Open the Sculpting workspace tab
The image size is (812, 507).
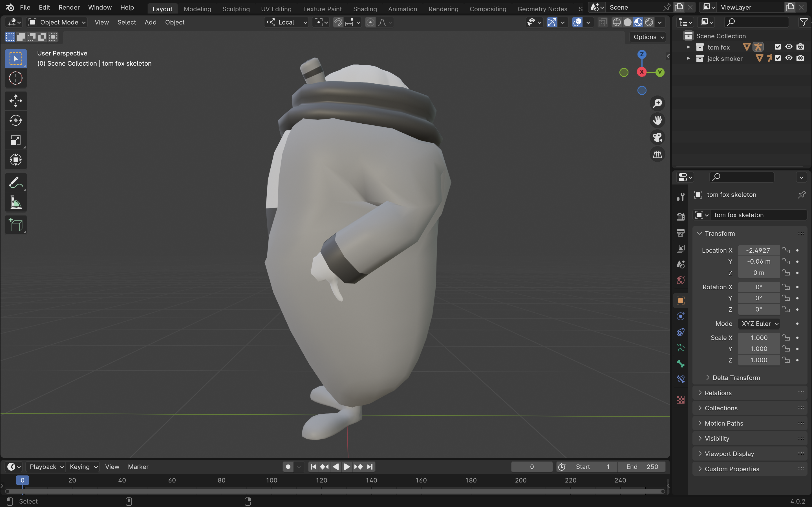(236, 9)
